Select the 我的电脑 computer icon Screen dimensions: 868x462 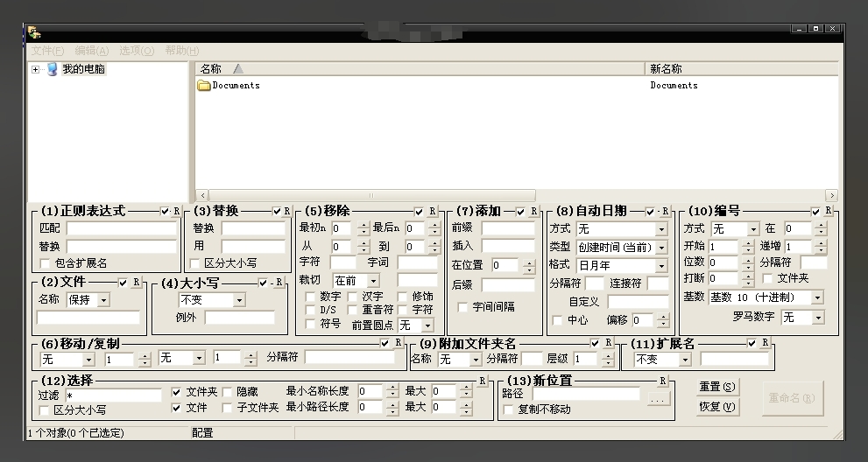pos(53,69)
